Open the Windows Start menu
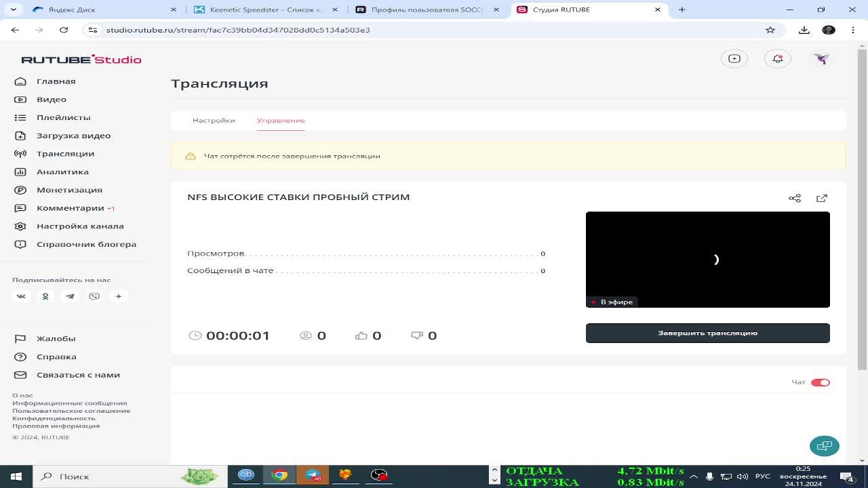 (16, 476)
